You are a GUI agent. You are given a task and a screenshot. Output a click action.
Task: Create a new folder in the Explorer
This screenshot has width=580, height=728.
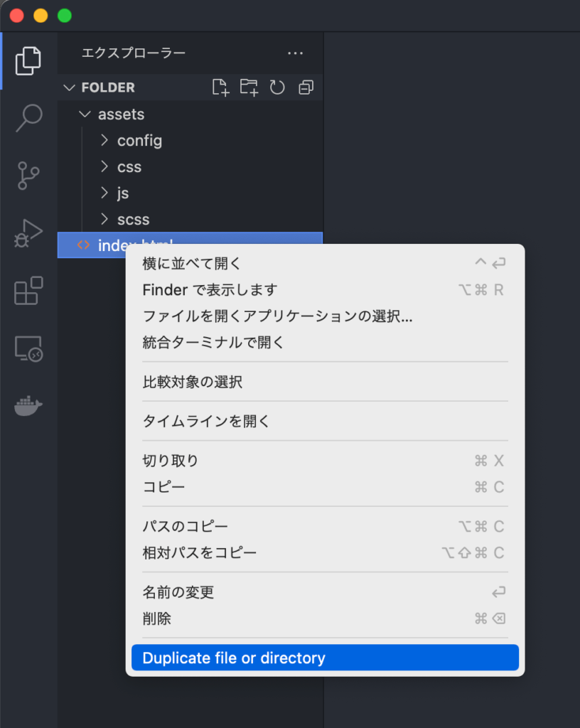[x=249, y=87]
